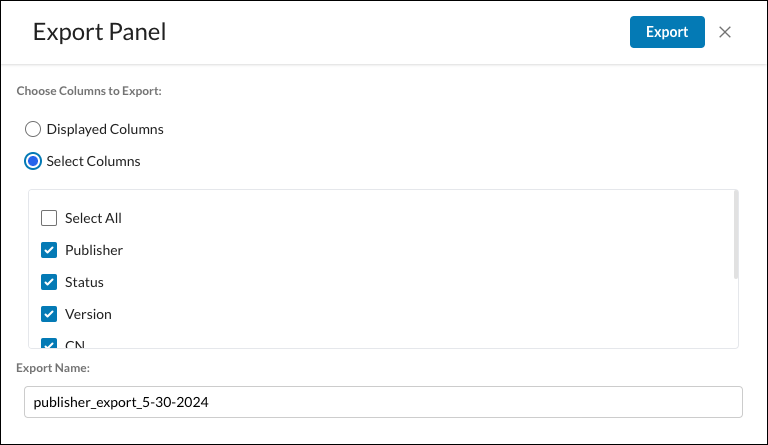Choose the Select Columns radio option
Screen dimensions: 768x445
pyautogui.click(x=33, y=161)
